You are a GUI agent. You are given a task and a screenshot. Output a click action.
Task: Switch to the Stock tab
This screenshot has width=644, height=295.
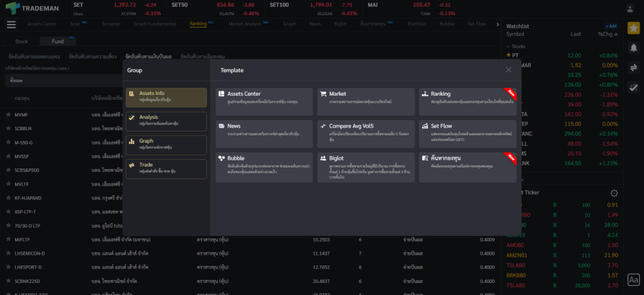[x=21, y=42]
